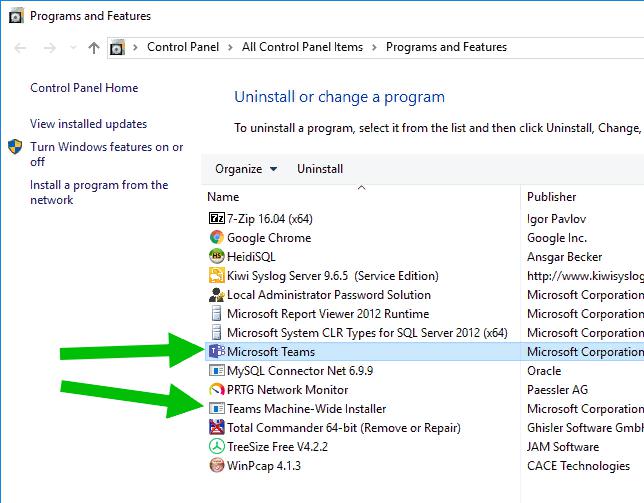644x503 pixels.
Task: Click the Microsoft Teams purple icon
Action: tap(216, 351)
